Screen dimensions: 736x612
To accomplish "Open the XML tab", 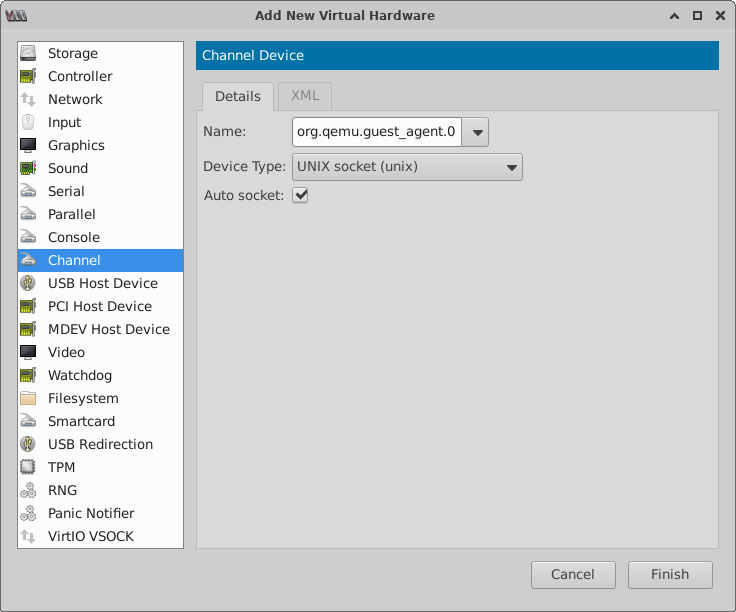I will click(305, 96).
